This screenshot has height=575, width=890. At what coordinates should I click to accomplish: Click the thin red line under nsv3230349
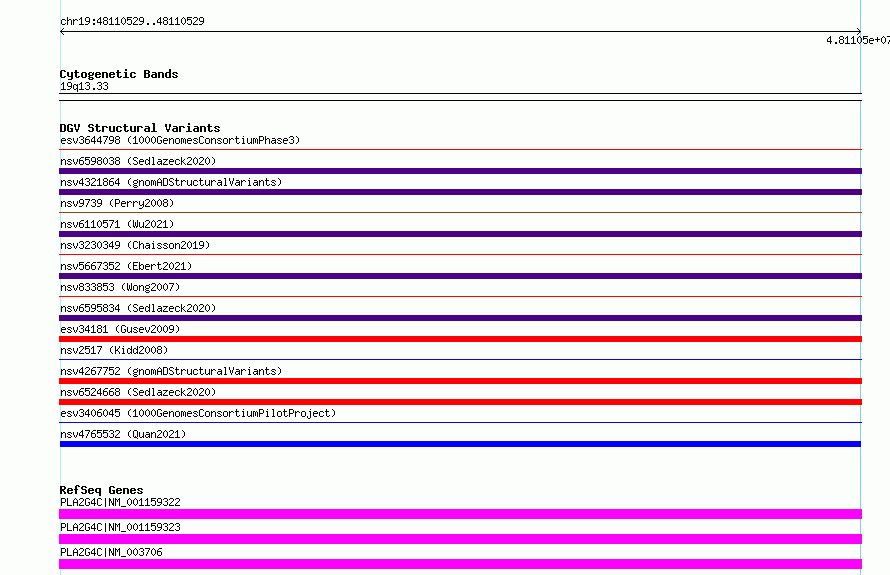pyautogui.click(x=460, y=255)
